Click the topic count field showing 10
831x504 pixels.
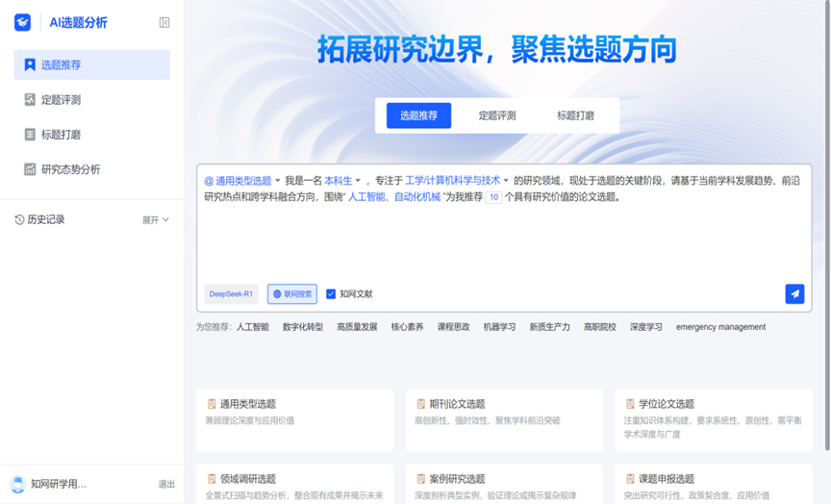(493, 197)
